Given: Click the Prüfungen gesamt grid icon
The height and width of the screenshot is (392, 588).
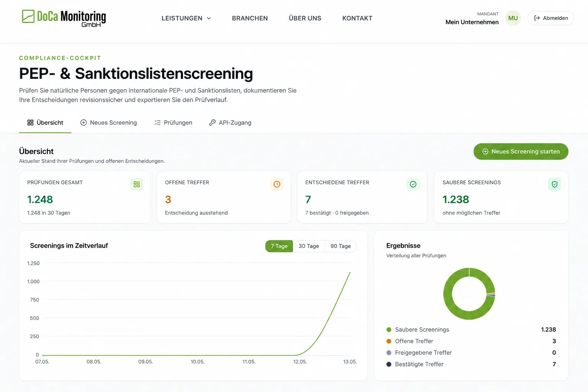Looking at the screenshot, I should (x=137, y=185).
